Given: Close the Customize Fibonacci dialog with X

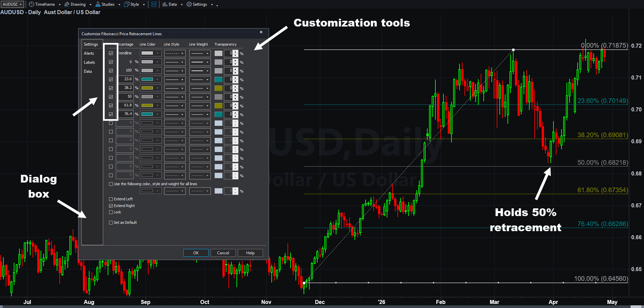Looking at the screenshot, I should click(261, 32).
